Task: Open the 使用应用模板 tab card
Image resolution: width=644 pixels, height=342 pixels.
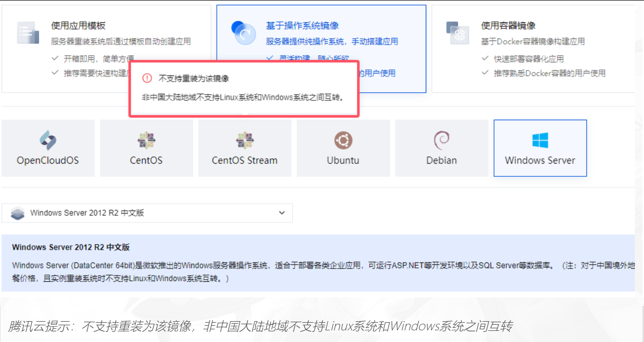Action: 106,49
